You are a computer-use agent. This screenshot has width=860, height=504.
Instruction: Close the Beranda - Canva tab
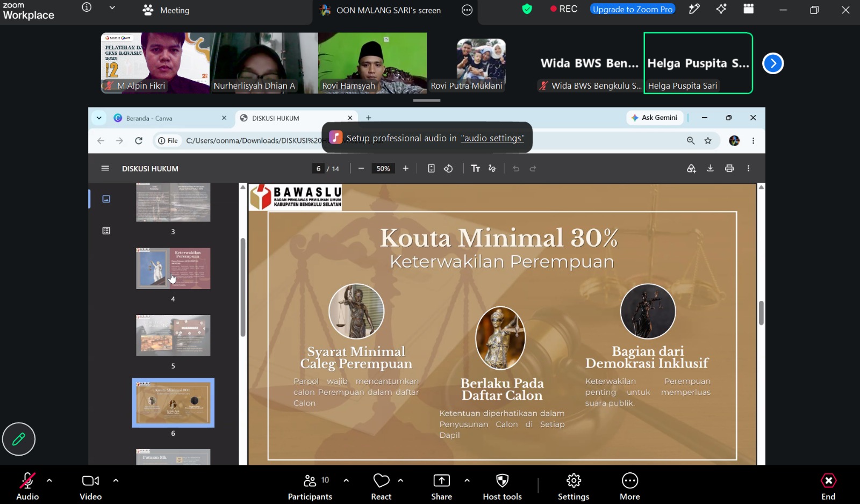click(x=224, y=118)
